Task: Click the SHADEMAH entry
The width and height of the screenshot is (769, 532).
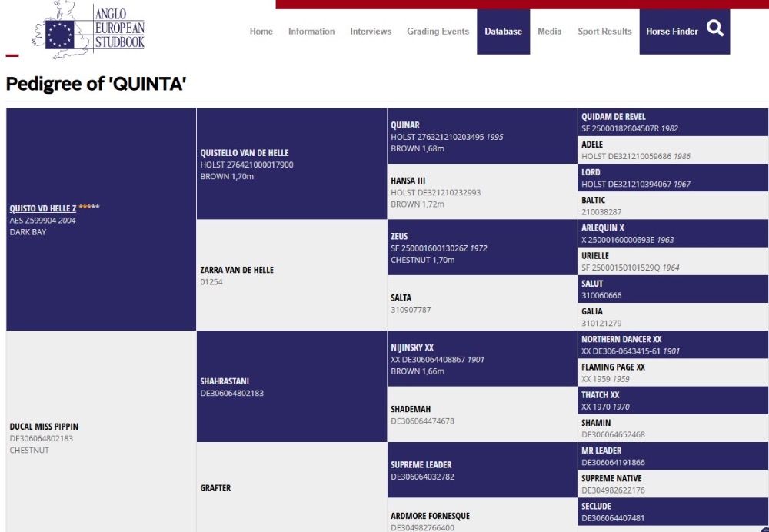Action: pos(482,414)
